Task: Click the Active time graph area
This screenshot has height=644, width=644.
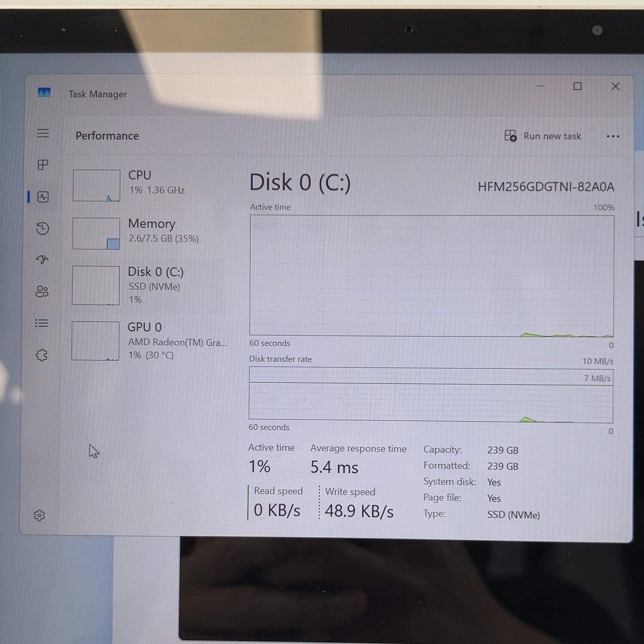Action: tap(432, 276)
